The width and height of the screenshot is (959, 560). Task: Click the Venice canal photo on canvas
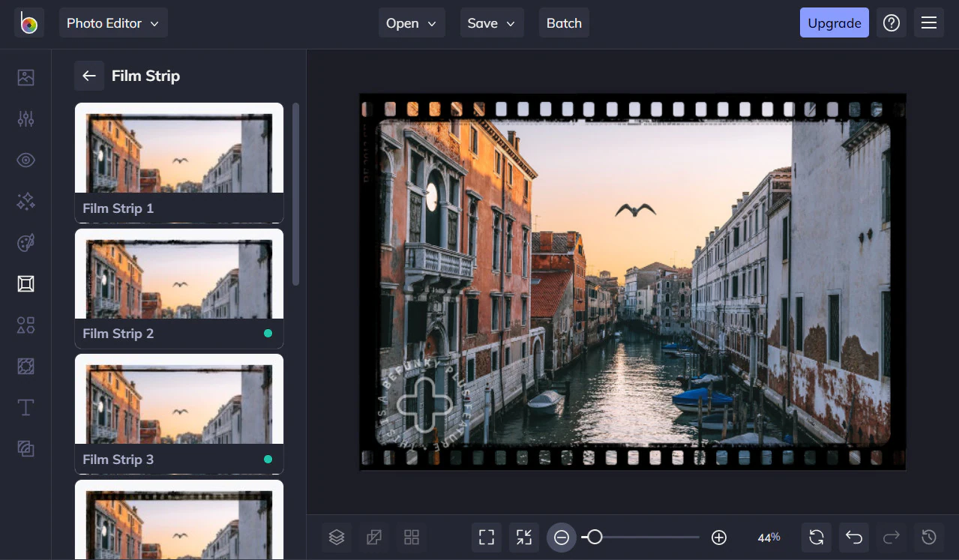[633, 282]
